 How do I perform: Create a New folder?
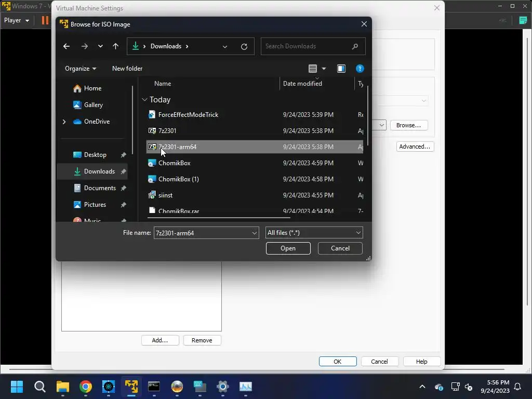(x=127, y=69)
